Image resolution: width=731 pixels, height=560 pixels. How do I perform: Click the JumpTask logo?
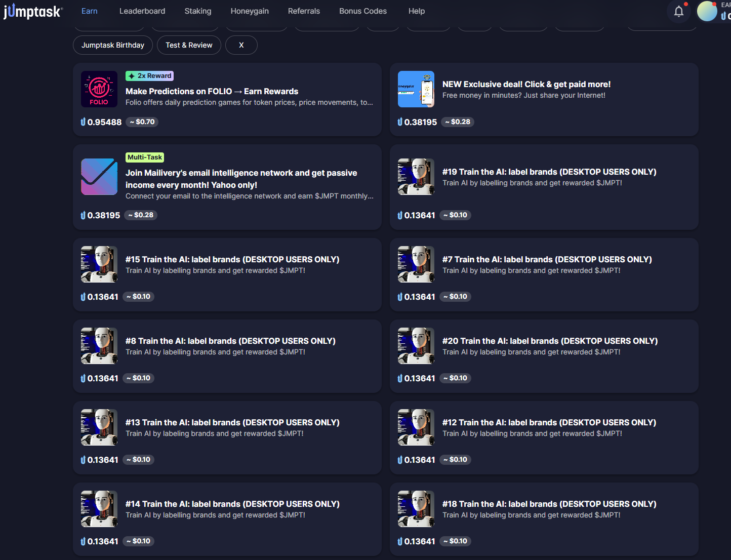coord(33,11)
